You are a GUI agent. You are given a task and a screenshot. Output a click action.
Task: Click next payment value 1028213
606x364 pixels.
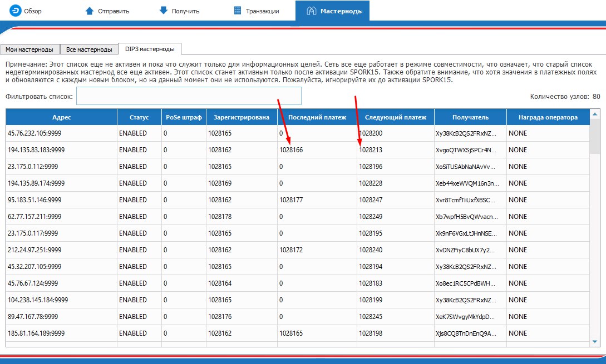pyautogui.click(x=371, y=150)
